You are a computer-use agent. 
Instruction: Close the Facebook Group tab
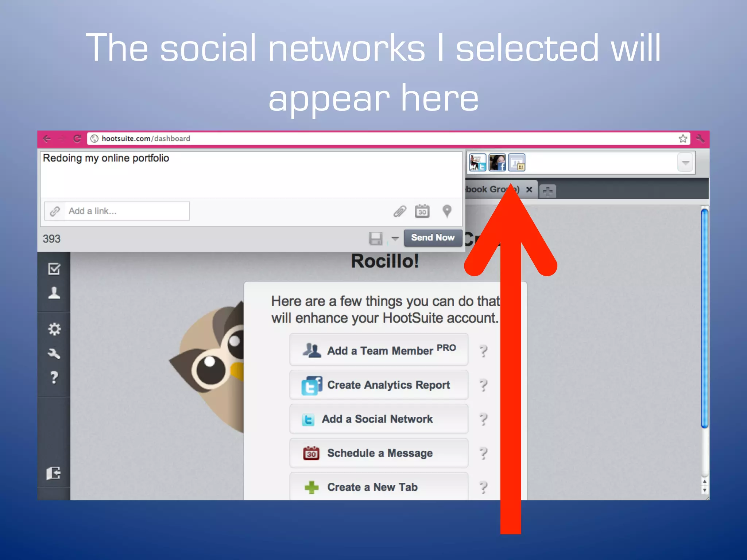click(x=529, y=190)
